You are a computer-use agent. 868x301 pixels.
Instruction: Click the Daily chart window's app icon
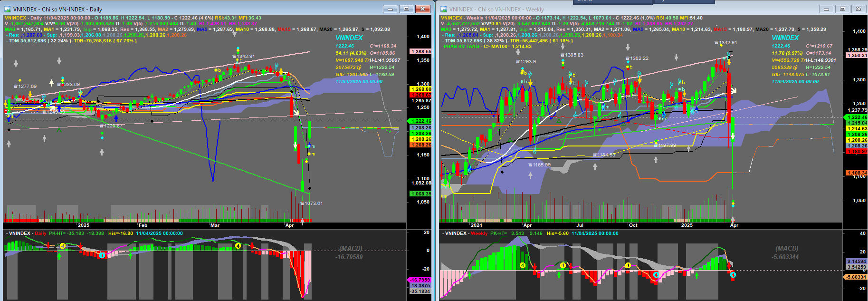coord(7,9)
